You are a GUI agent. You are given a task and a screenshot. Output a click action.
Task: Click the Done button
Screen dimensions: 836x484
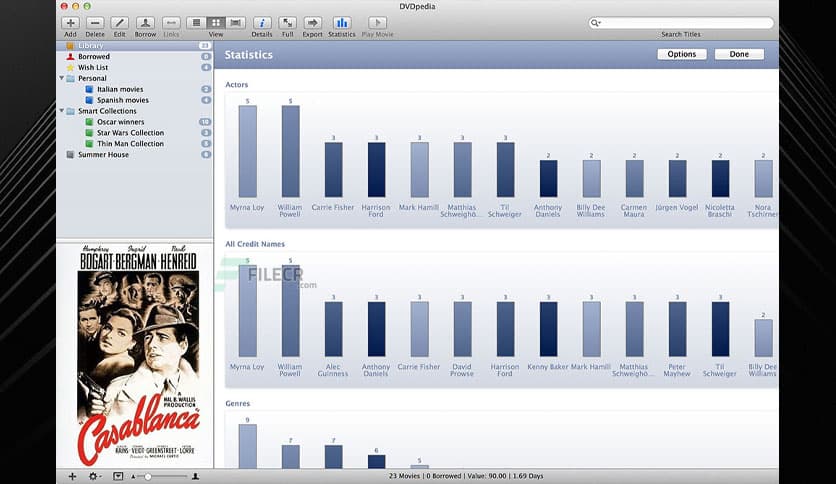tap(739, 54)
